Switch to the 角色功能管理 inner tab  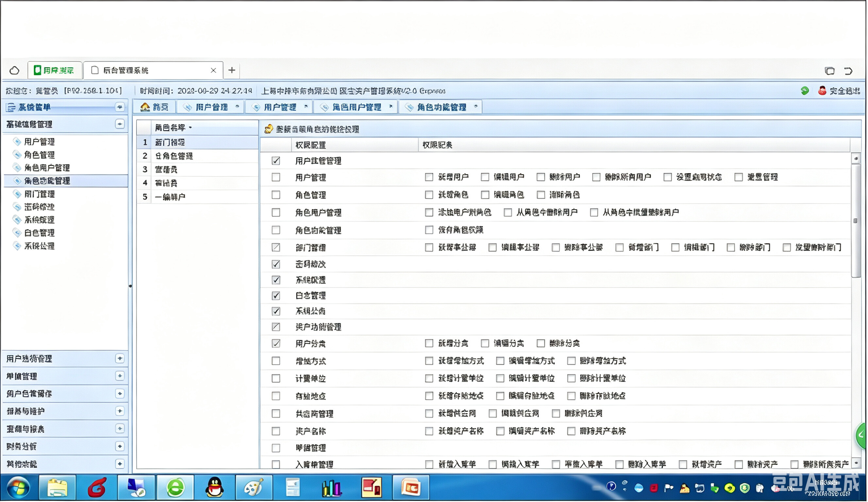(x=441, y=107)
